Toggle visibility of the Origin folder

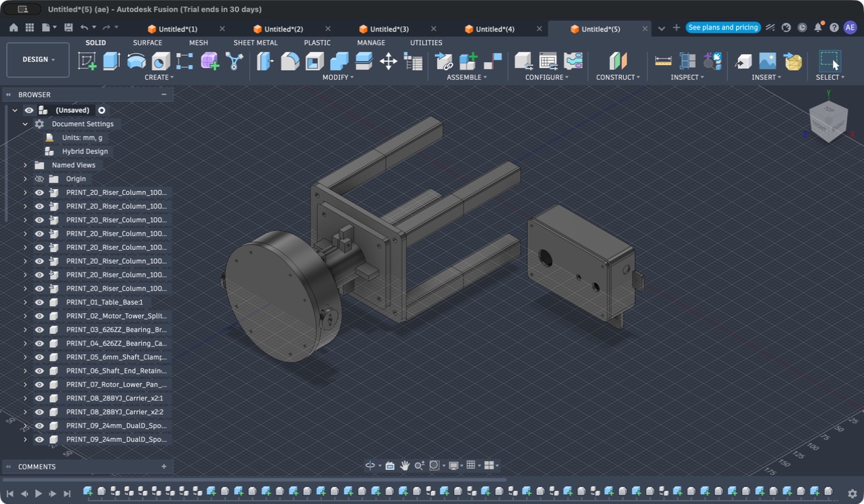[39, 178]
